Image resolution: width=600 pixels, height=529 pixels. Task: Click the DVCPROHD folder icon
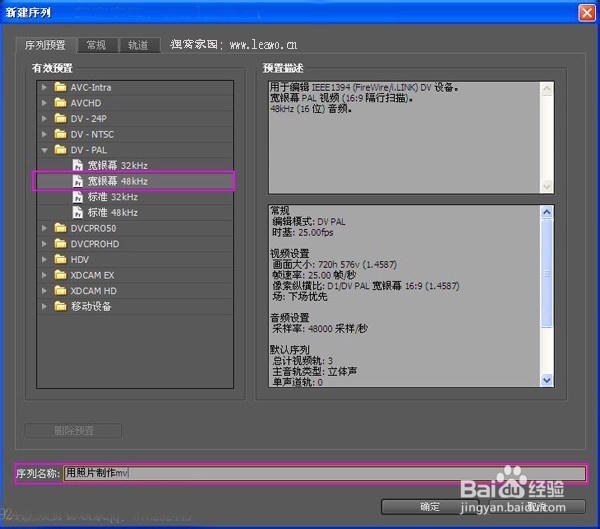tap(60, 243)
